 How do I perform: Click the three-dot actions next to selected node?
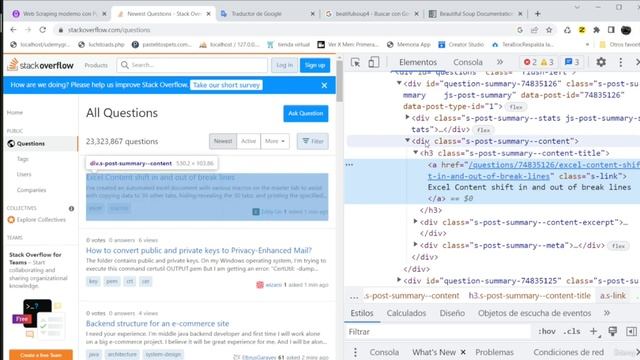point(349,164)
